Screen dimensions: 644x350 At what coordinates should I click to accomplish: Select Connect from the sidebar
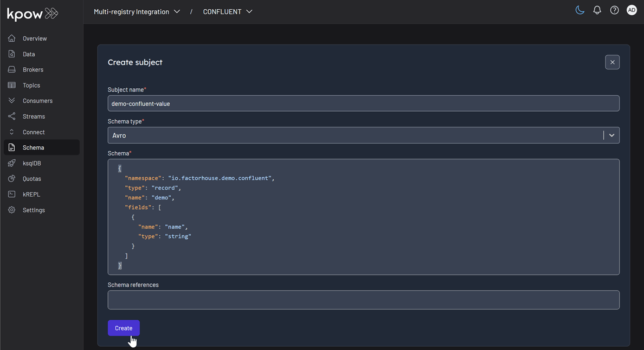tap(33, 132)
